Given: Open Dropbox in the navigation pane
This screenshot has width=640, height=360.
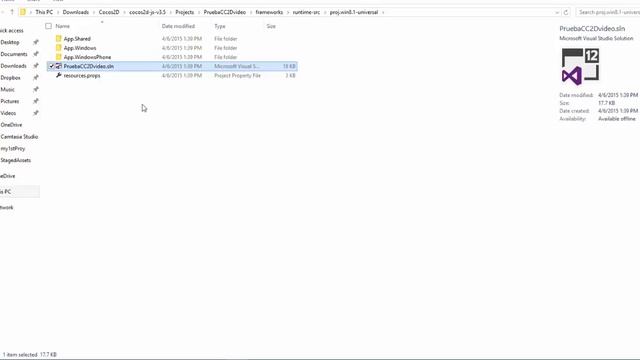Looking at the screenshot, I should (10, 78).
